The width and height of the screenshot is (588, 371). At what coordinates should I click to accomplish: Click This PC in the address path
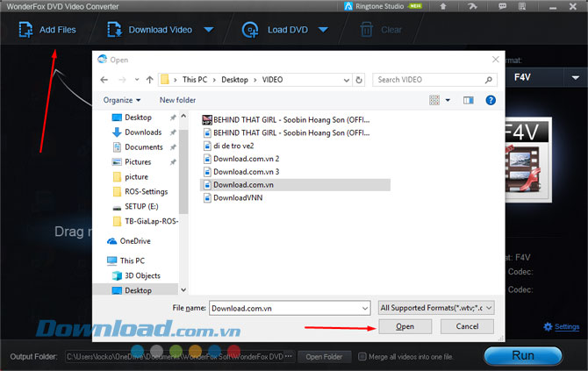195,80
